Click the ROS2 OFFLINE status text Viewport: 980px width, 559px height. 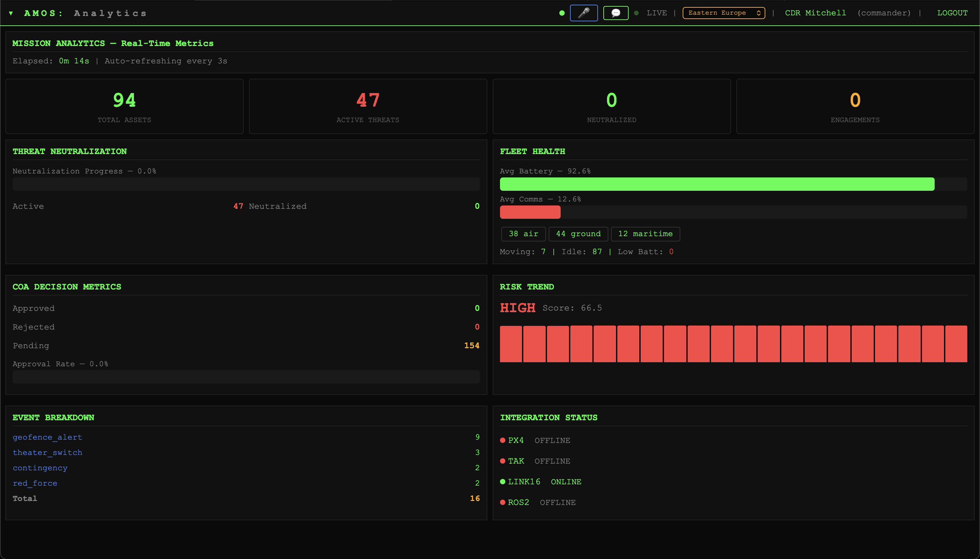coord(558,503)
